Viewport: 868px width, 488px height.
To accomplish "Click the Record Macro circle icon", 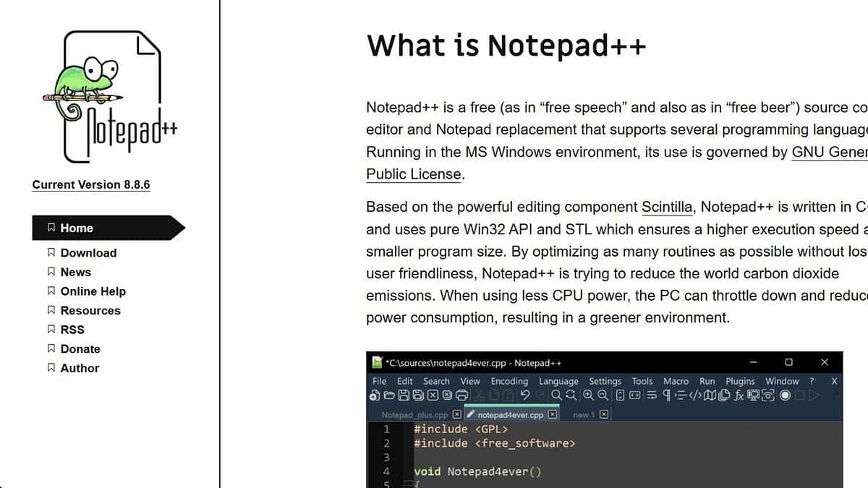I will (785, 395).
